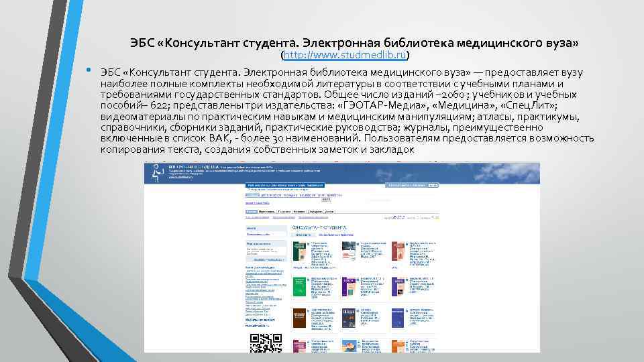Click the 'КОНСУЛЬТАНТ СТУДЕНТА' heading on the webpage

[x=319, y=227]
